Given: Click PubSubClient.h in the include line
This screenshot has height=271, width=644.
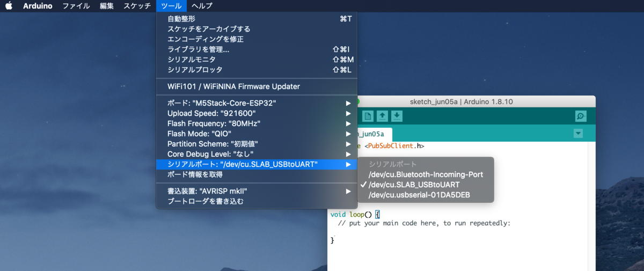Looking at the screenshot, I should click(x=394, y=146).
